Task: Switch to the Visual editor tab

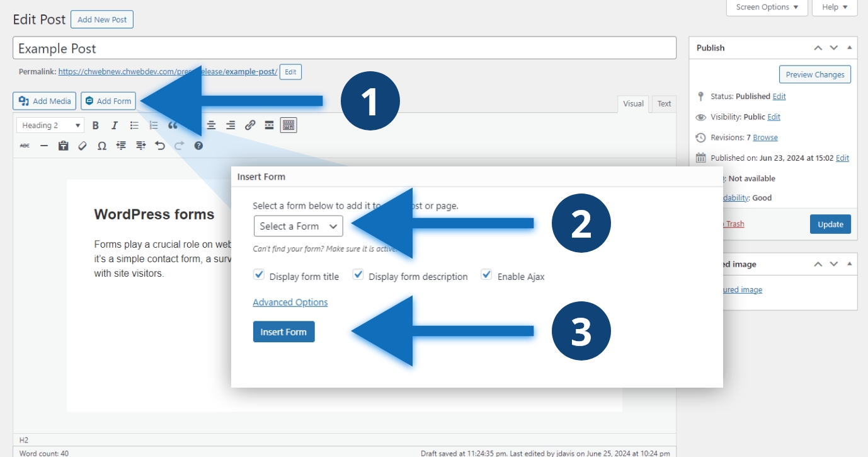Action: 633,104
